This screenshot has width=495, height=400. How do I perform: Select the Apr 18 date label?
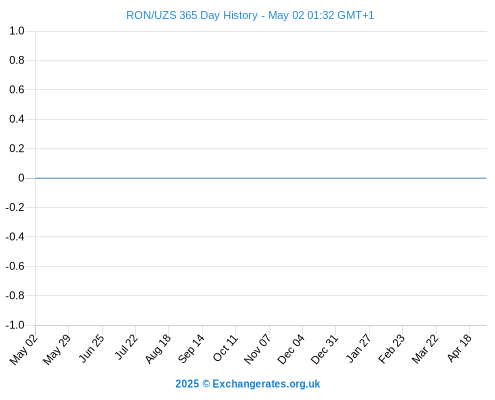point(459,348)
